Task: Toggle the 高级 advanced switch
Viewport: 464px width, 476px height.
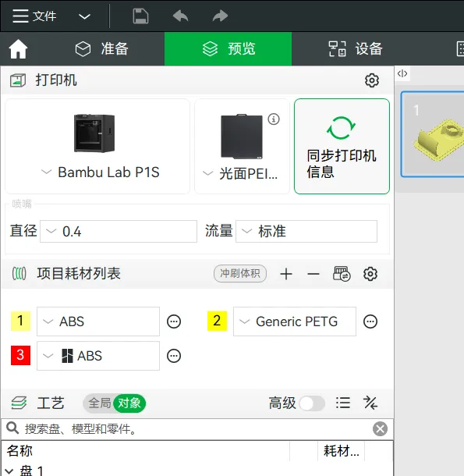Action: pyautogui.click(x=312, y=403)
